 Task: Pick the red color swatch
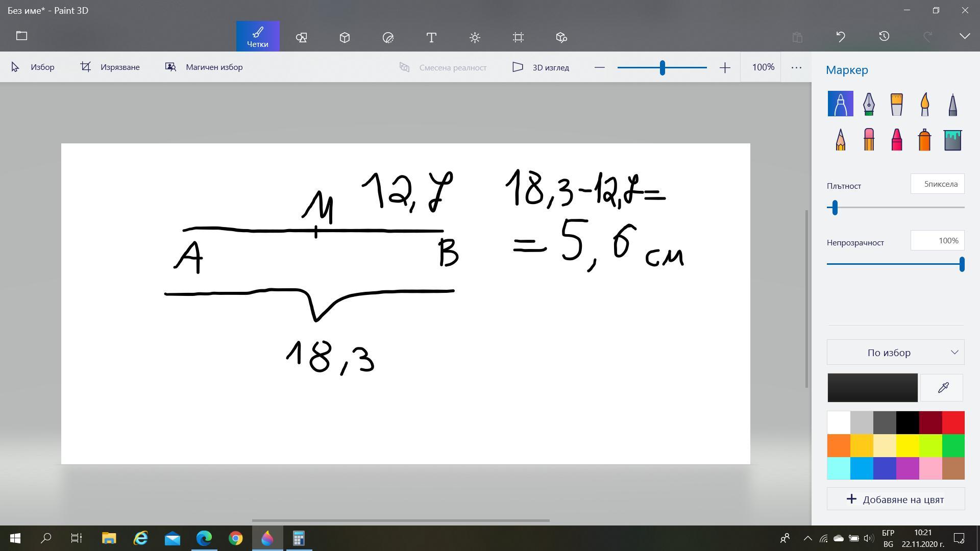click(x=952, y=422)
